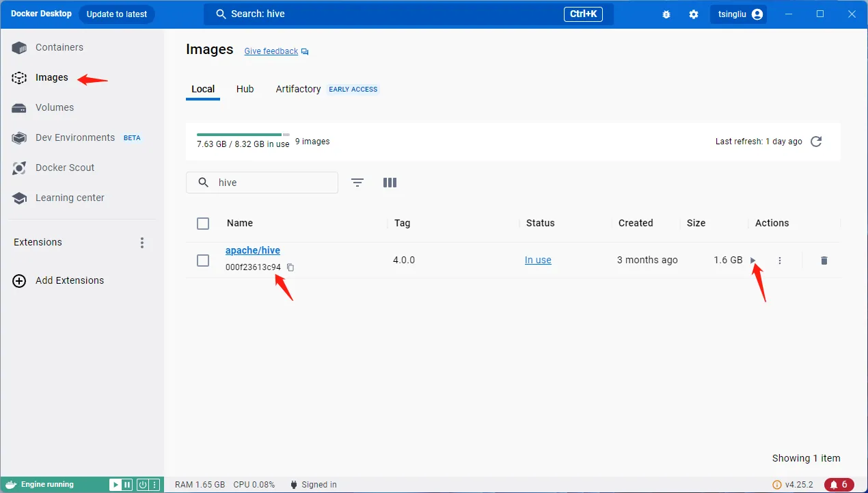
Task: Open the troubleshoot bug icon
Action: coord(666,14)
